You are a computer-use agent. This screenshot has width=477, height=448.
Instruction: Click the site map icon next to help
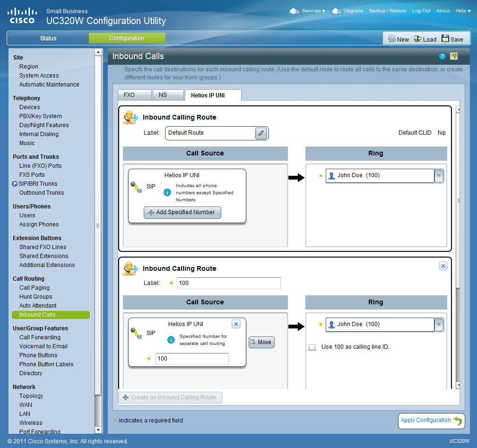point(454,56)
